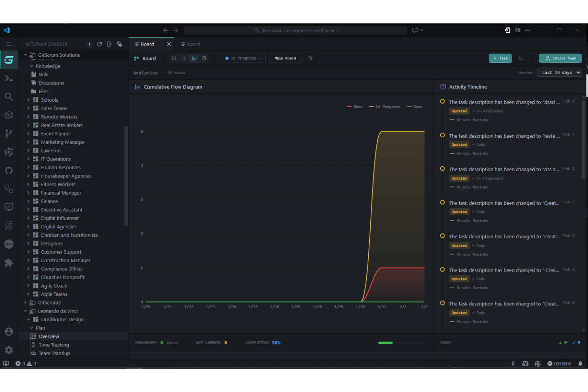Toggle the secondary side bar layout icon
This screenshot has height=392, width=588.
[518, 30]
